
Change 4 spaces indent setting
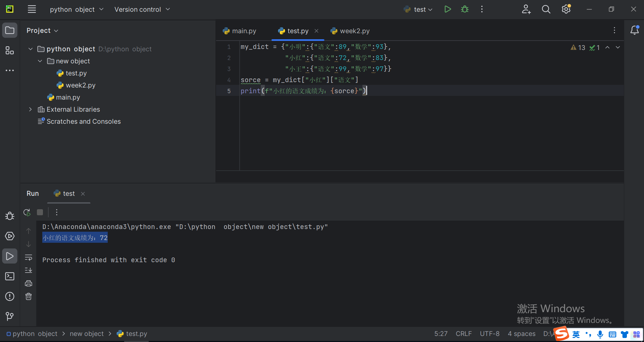coord(522,334)
